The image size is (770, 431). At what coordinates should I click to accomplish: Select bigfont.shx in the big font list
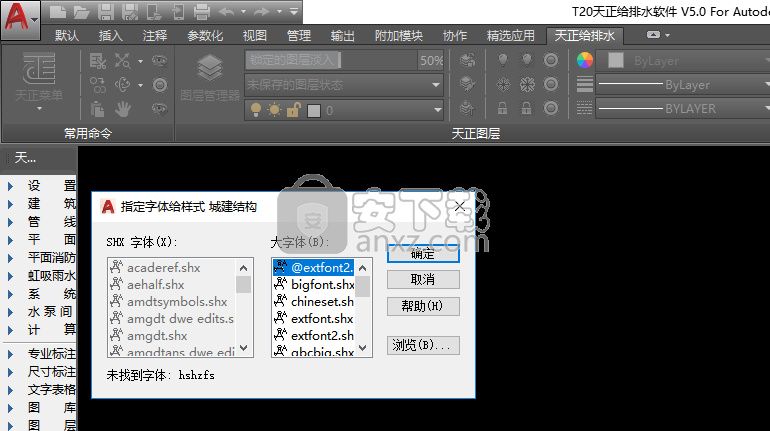(x=313, y=285)
